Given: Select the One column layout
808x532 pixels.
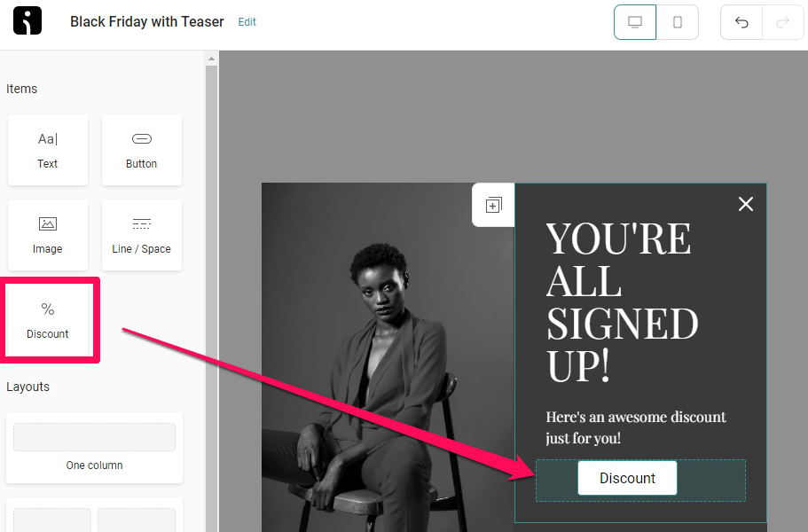Looking at the screenshot, I should [94, 448].
